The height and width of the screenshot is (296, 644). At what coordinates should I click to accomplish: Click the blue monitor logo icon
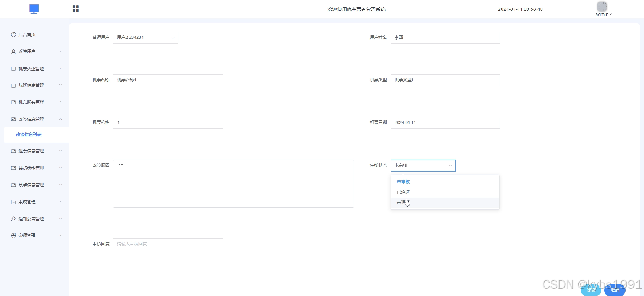[x=34, y=9]
